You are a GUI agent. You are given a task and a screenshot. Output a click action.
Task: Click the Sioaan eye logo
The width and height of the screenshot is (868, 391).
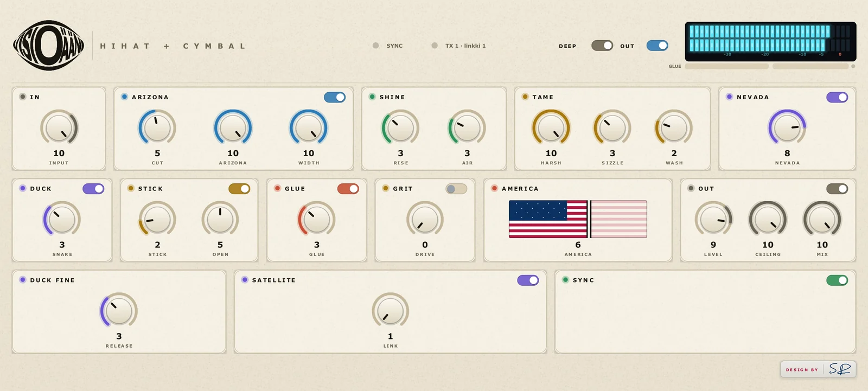pos(49,46)
